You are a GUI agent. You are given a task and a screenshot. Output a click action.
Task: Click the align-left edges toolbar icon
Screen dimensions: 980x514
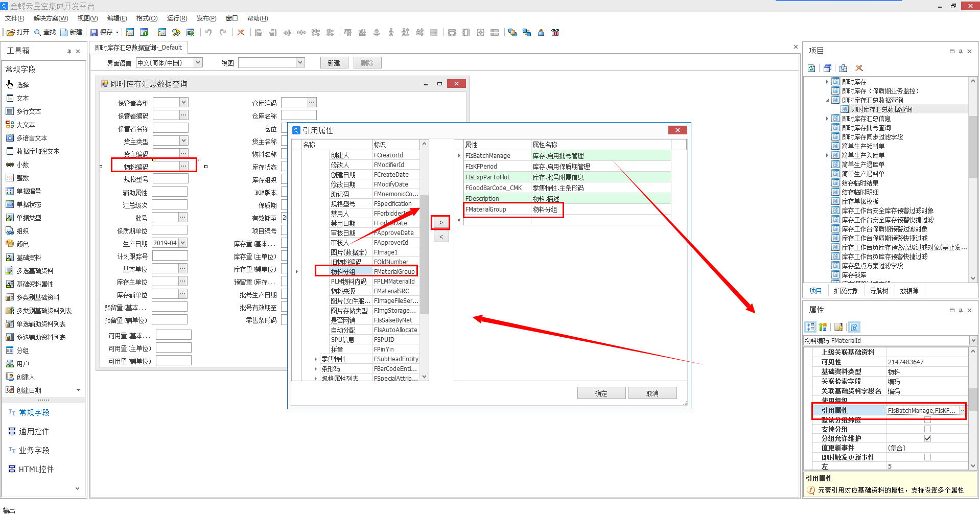point(259,32)
